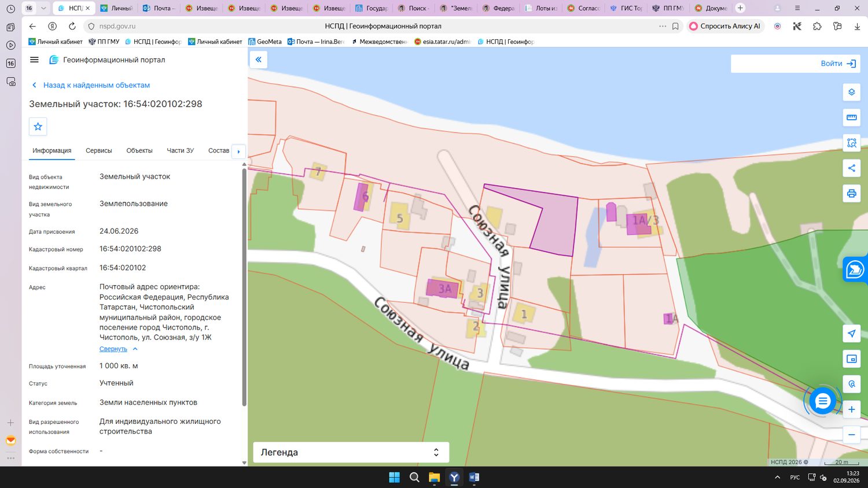Switch to the Сервисы tab
868x488 pixels.
[99, 150]
